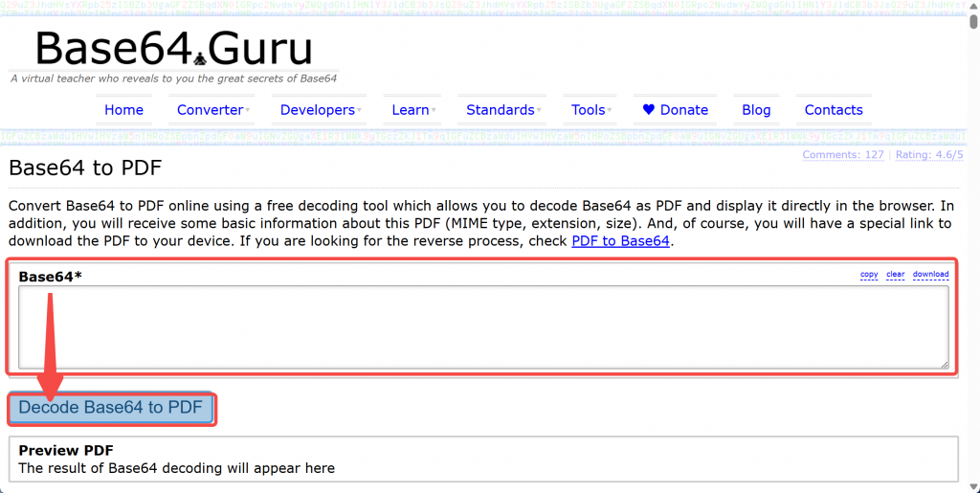Click the page vertical scrollbar thumb
The width and height of the screenshot is (980, 493).
click(973, 21)
